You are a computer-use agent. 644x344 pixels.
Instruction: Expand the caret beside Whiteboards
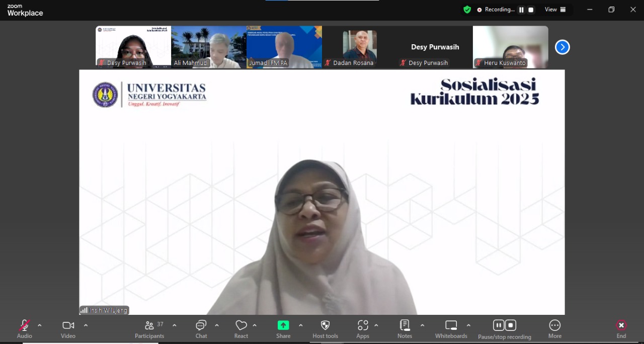pos(468,325)
